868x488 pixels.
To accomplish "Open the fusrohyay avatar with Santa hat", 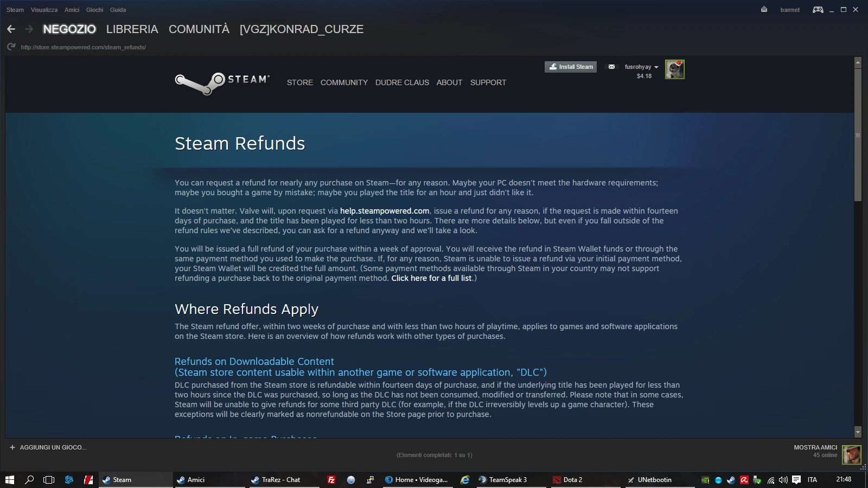I will [x=675, y=69].
